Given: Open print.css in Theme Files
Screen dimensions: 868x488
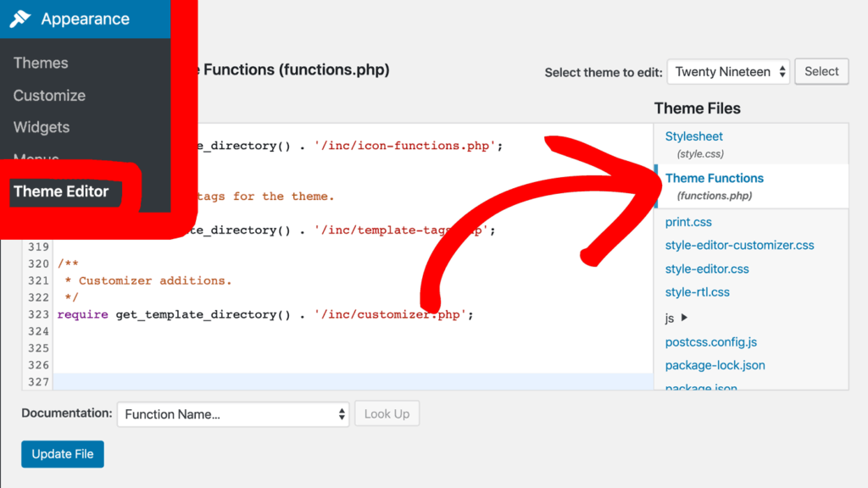Looking at the screenshot, I should [x=688, y=222].
